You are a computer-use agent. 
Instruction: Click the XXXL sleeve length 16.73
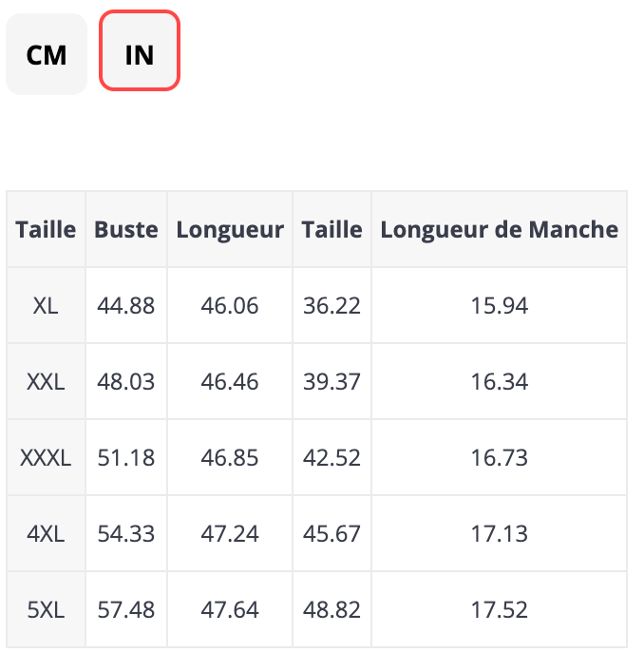click(x=499, y=457)
